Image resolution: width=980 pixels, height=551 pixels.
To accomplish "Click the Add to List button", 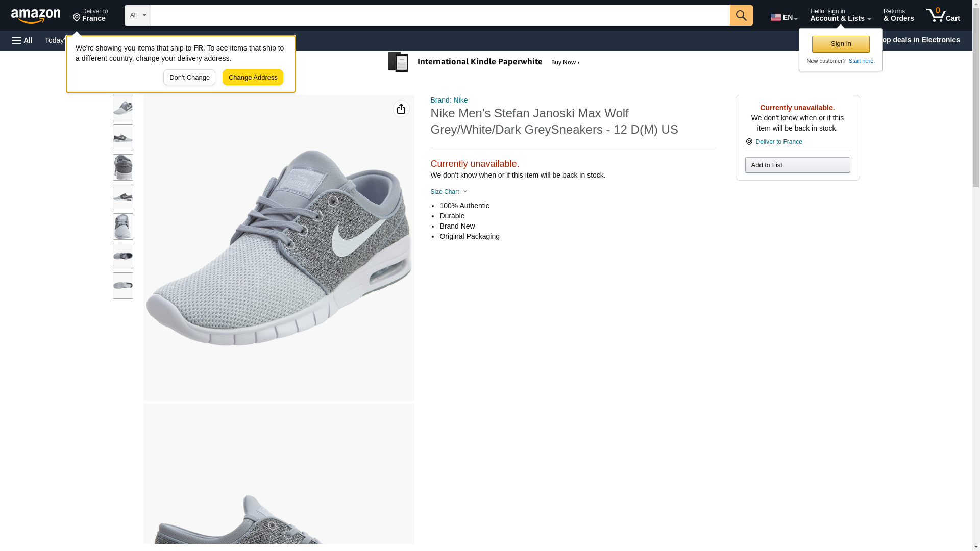I will click(797, 165).
